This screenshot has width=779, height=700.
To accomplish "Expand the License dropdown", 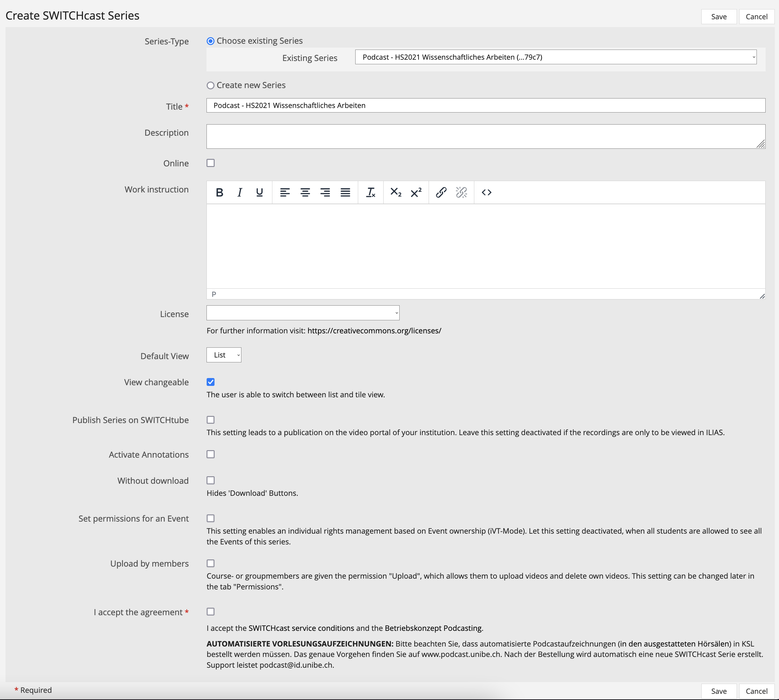I will (x=303, y=313).
